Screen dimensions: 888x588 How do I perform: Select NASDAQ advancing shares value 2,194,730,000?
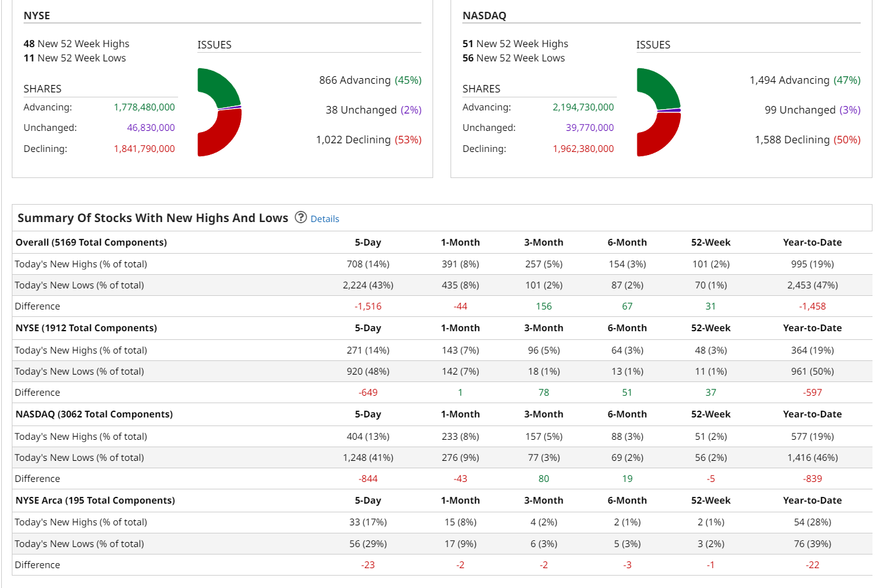pos(583,107)
